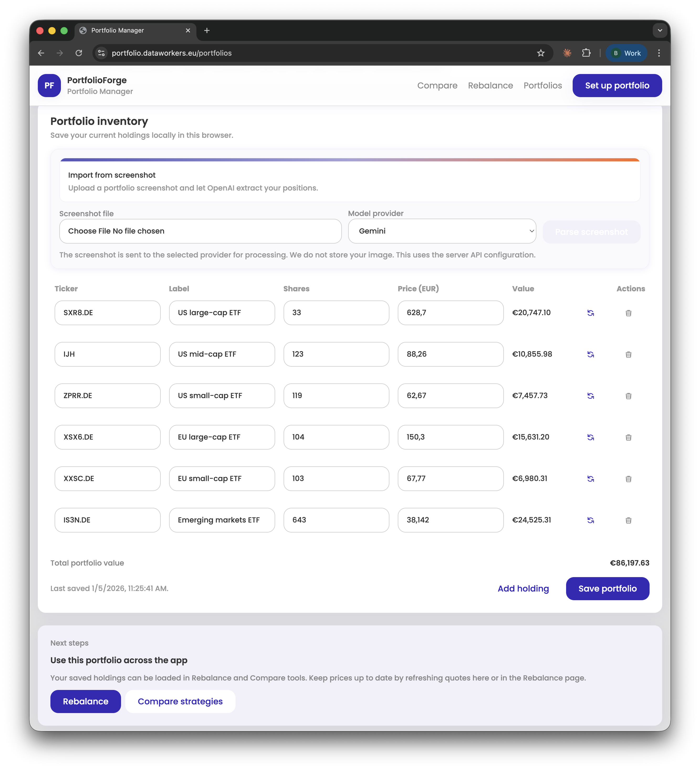Reload the current page
The height and width of the screenshot is (770, 700).
point(79,53)
